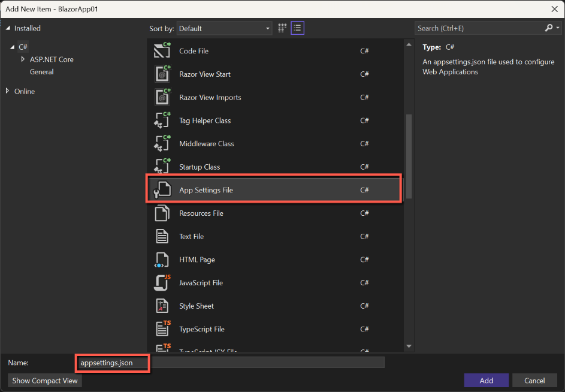Select the Middleware Class icon
565x392 pixels.
point(162,144)
